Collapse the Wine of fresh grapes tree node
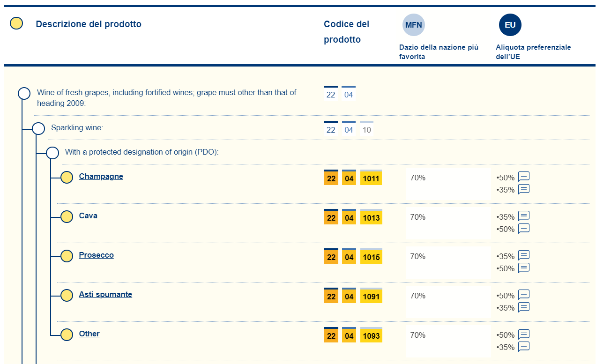This screenshot has width=596, height=364. click(24, 94)
